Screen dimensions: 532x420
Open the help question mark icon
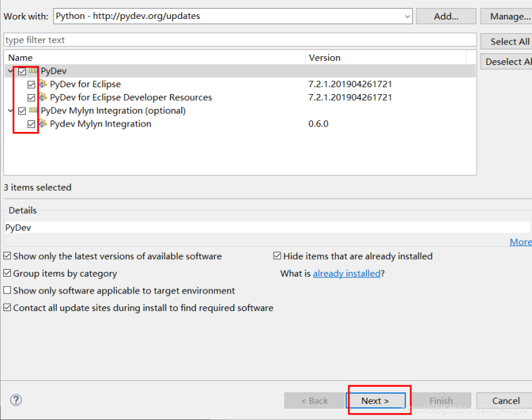click(16, 400)
